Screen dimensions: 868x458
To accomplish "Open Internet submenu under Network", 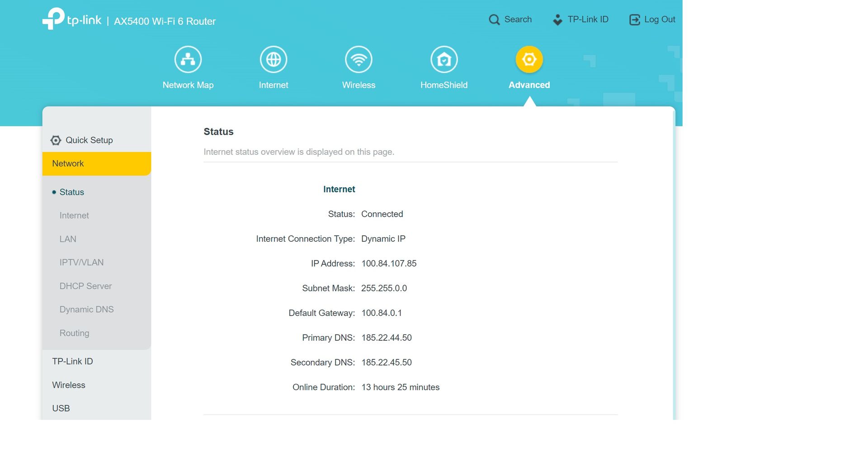I will pyautogui.click(x=74, y=215).
